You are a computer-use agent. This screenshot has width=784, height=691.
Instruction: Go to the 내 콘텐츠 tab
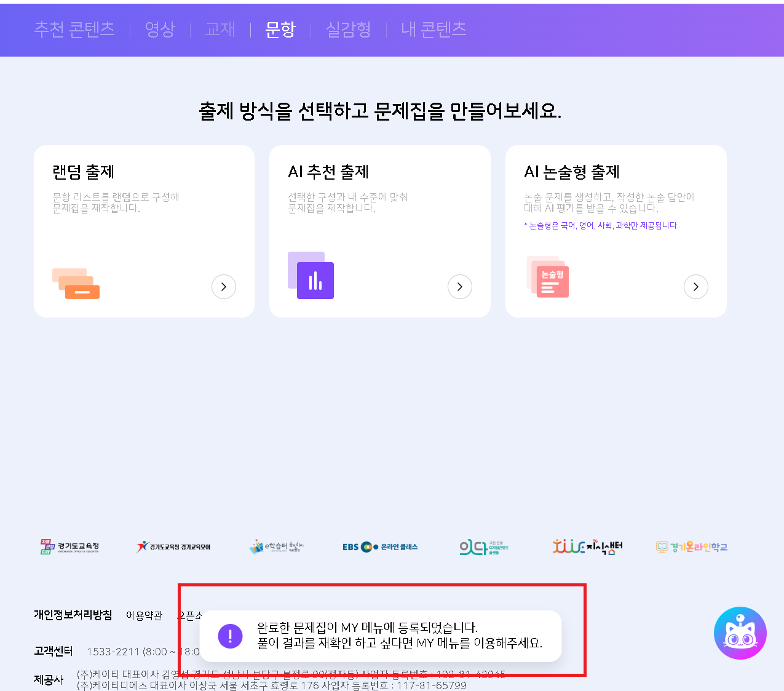pyautogui.click(x=434, y=29)
